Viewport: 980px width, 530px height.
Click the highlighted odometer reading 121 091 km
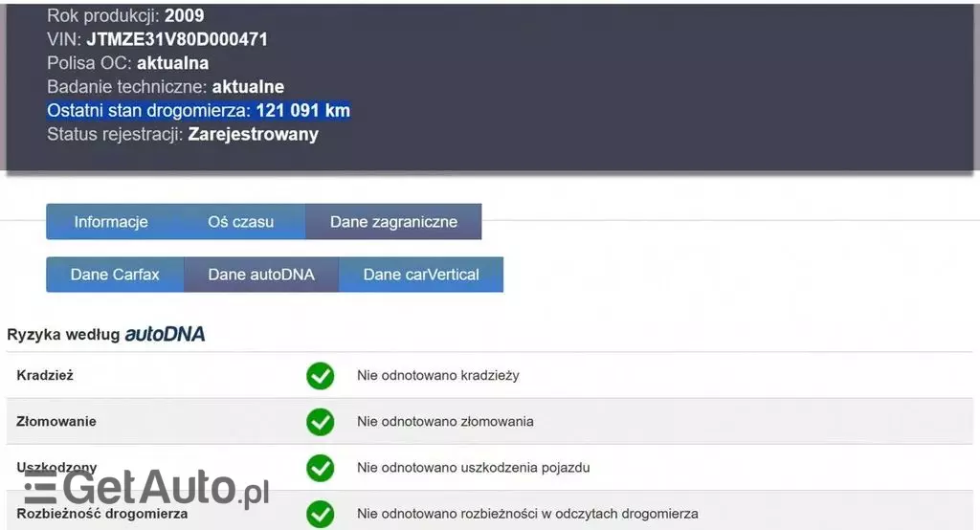click(x=302, y=111)
